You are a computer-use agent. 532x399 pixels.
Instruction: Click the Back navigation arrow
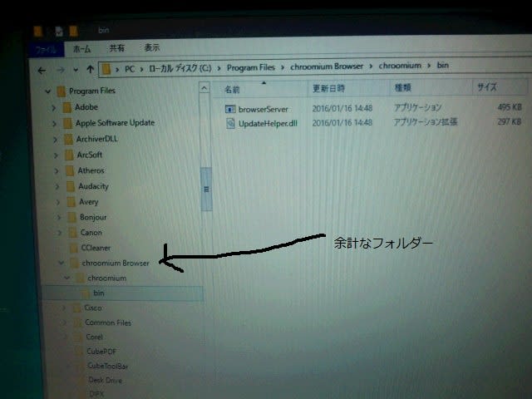pyautogui.click(x=42, y=70)
